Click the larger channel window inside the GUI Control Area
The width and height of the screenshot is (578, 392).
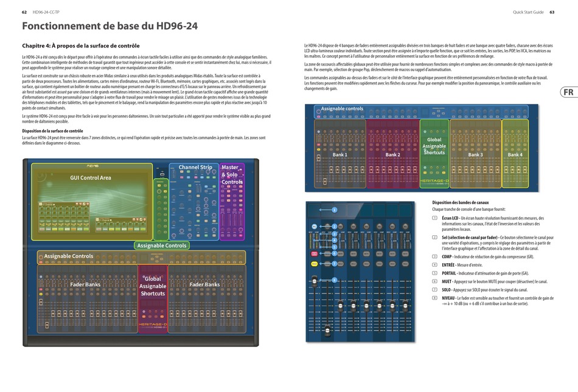64,216
